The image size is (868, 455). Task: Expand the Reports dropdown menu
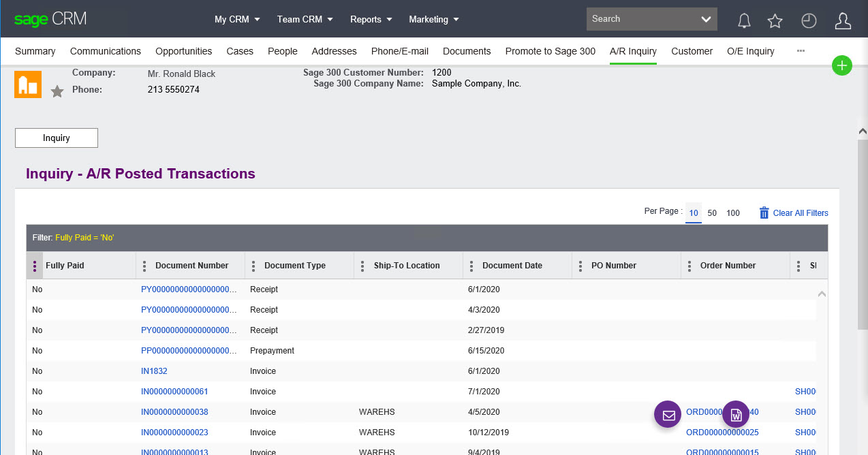371,20
